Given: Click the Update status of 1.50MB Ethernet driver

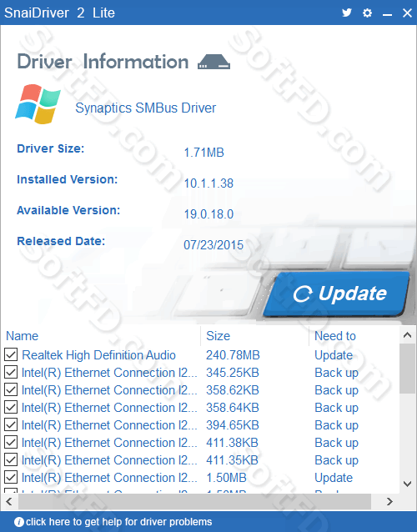Looking at the screenshot, I should 334,478.
